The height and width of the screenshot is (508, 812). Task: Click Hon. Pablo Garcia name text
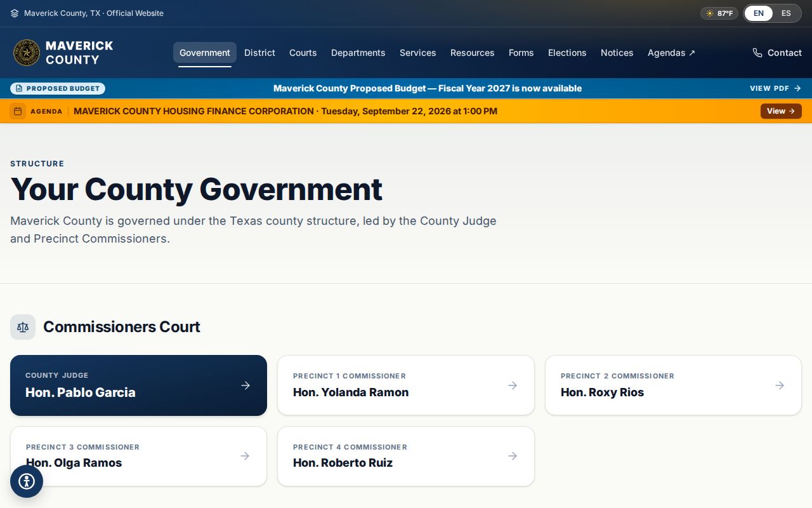pyautogui.click(x=81, y=392)
